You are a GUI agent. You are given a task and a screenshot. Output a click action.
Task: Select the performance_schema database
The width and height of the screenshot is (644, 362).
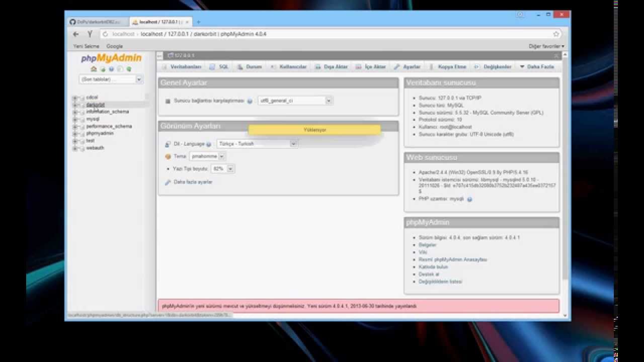click(109, 126)
